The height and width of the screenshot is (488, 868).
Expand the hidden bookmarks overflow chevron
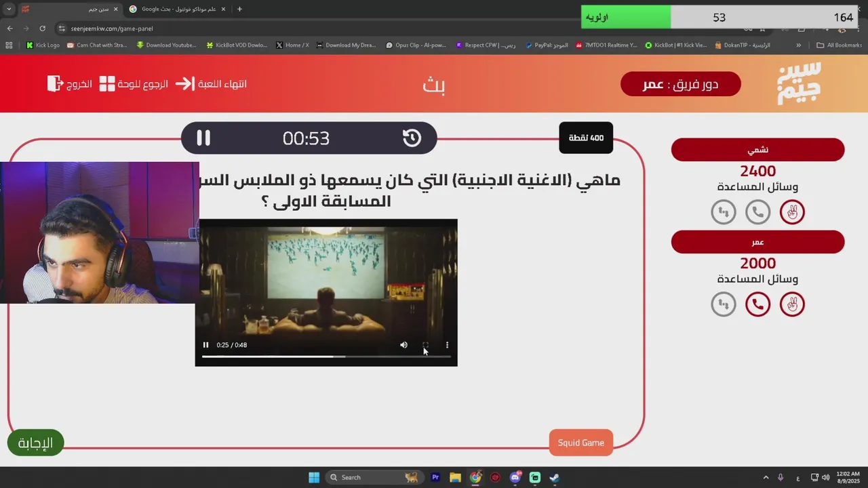pos(798,45)
